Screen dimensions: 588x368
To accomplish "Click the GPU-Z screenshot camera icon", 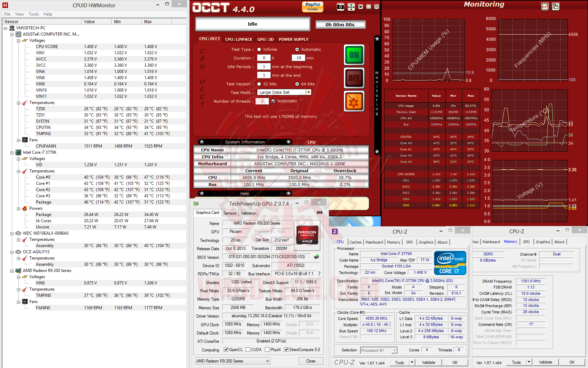I will [320, 213].
